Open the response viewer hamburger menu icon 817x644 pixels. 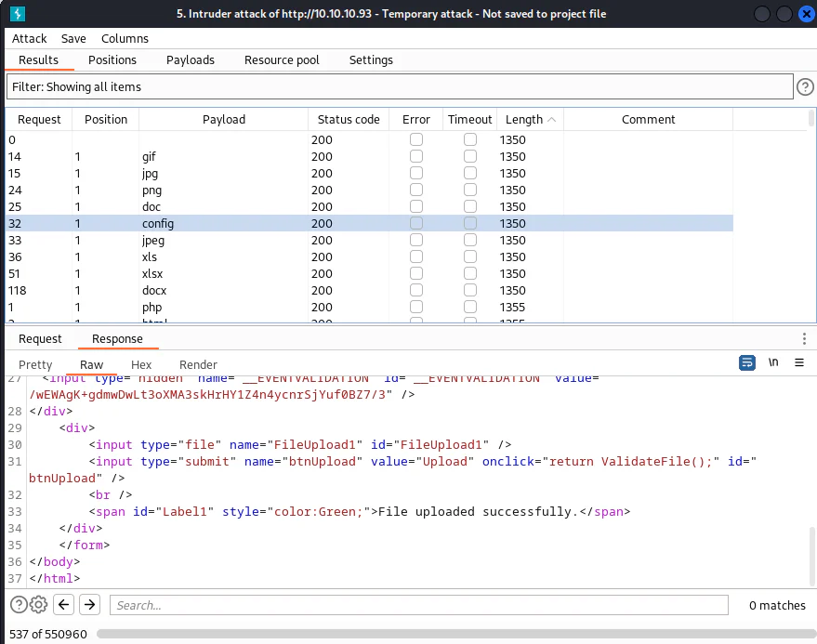coord(799,362)
